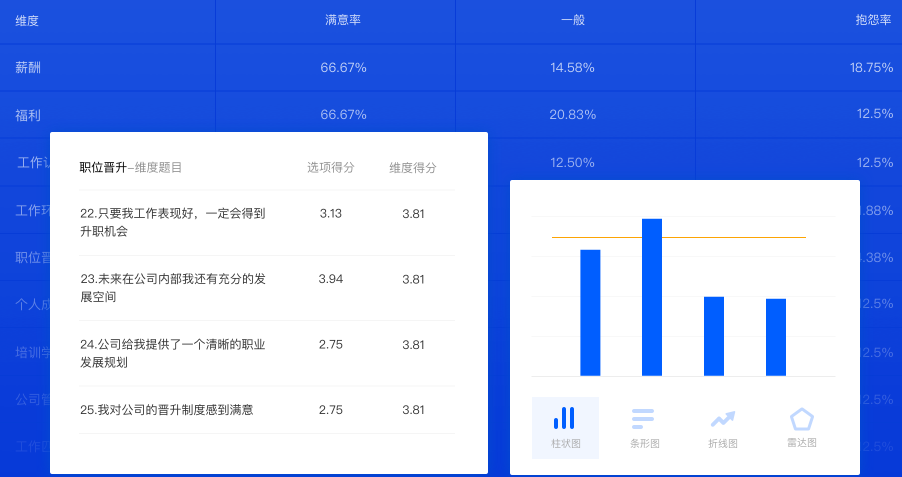The width and height of the screenshot is (902, 477).
Task: Click 薪酬 satisfaction value 66.67%
Action: [343, 68]
